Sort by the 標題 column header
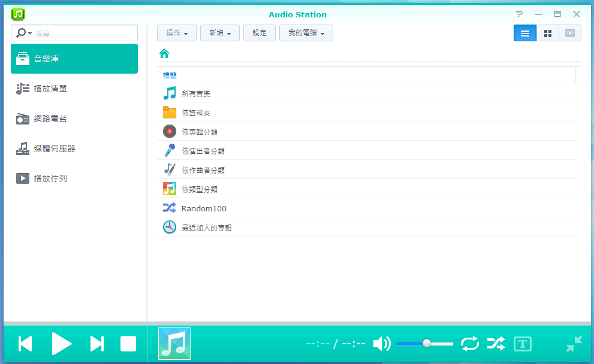The image size is (594, 364). coord(170,75)
